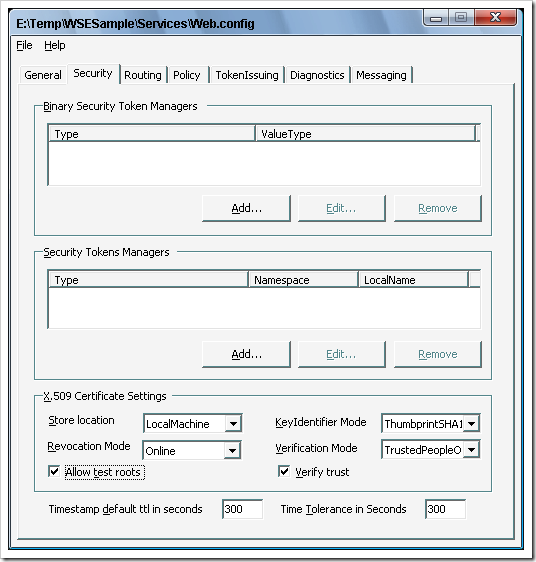Click the Namespace column header
Viewport: 536px width, 562px height.
[x=303, y=280]
